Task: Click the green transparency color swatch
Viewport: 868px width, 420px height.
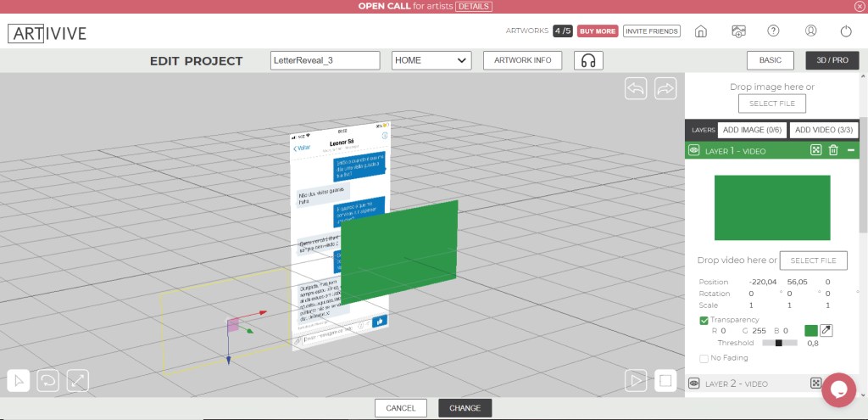Action: point(811,331)
